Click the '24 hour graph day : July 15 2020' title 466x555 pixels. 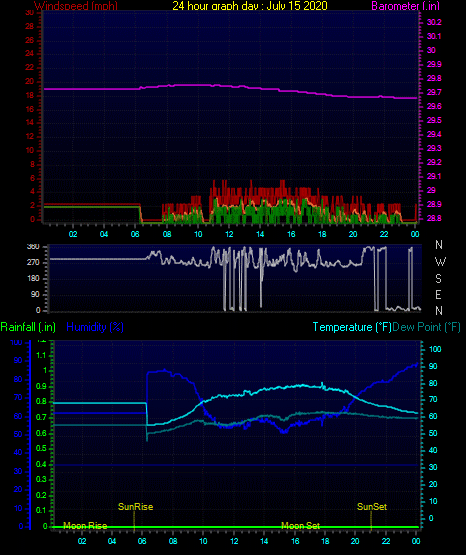click(x=250, y=6)
